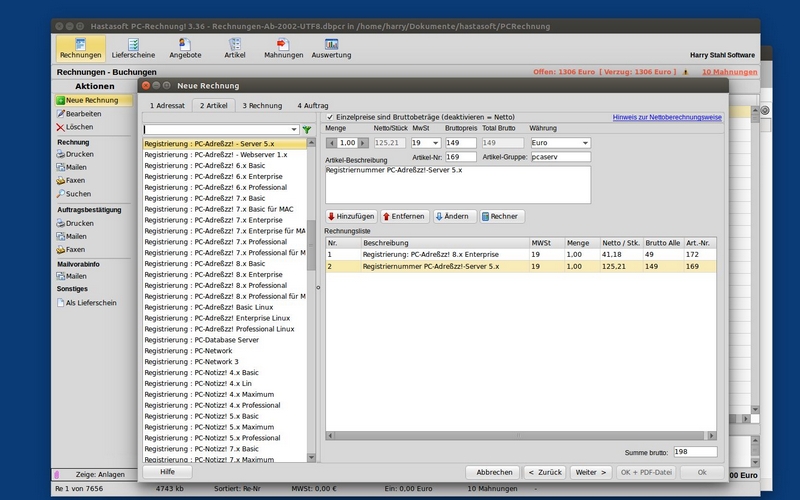Toggle Einzelpreise sind Bruttobeträge checkbox
The height and width of the screenshot is (500, 800).
330,117
